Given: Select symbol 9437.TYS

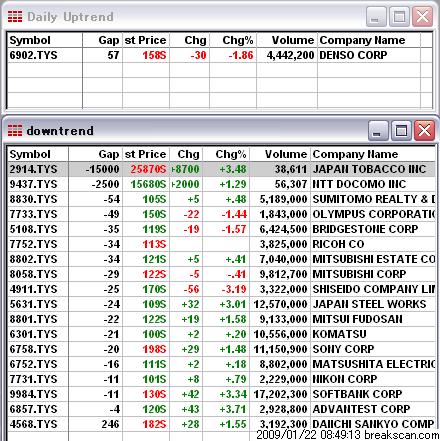Looking at the screenshot, I should pyautogui.click(x=33, y=184).
